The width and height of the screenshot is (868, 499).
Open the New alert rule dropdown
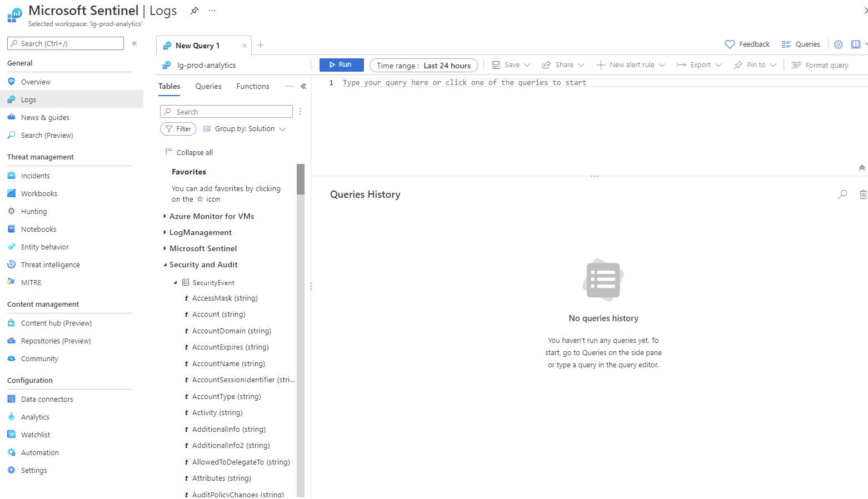coord(631,65)
